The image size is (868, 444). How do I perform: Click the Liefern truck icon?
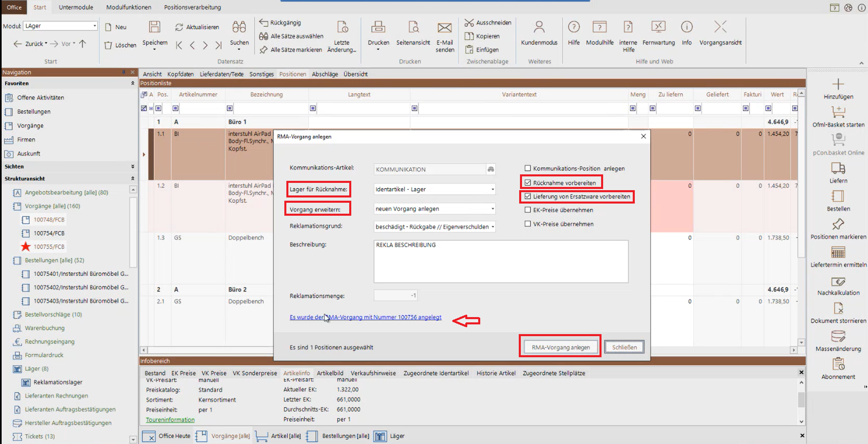[x=838, y=168]
